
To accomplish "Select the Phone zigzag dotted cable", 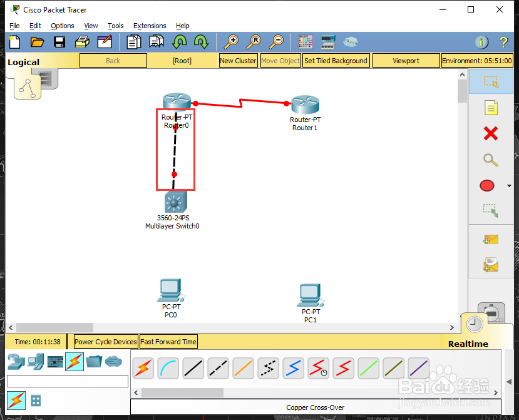I will [x=269, y=368].
